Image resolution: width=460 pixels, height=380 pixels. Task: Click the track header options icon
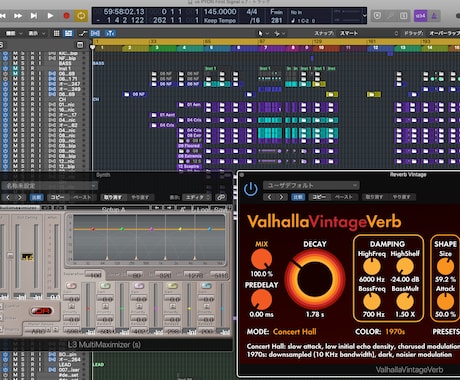click(x=80, y=45)
